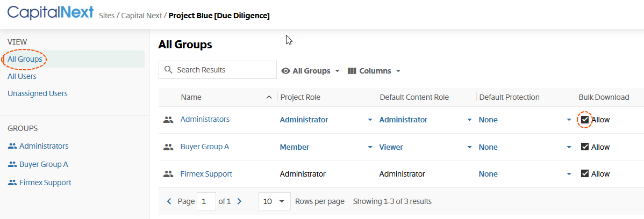Click Sites in the breadcrumb
The height and width of the screenshot is (219, 644).
[108, 16]
